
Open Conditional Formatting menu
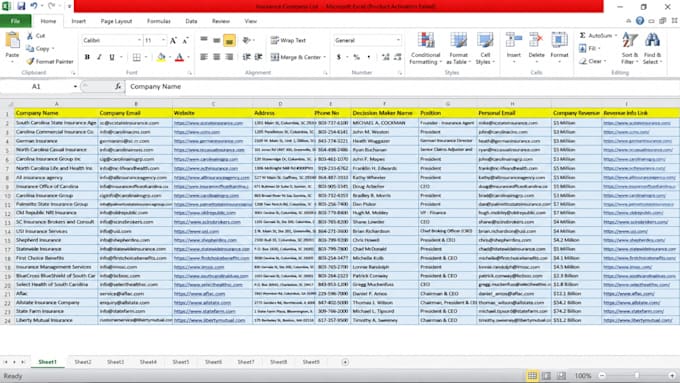click(x=425, y=48)
